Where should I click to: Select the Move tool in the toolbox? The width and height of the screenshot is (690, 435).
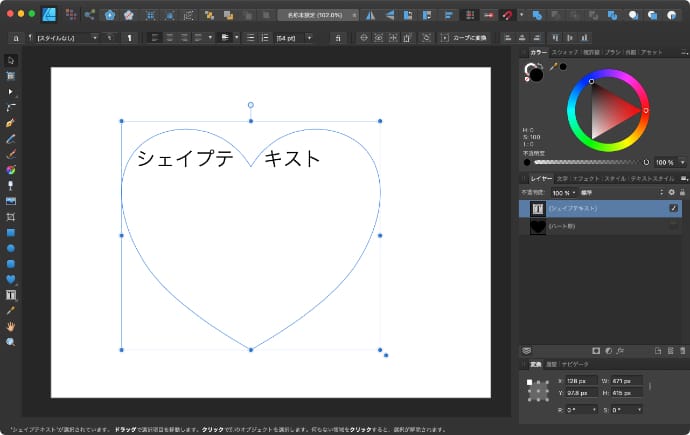coord(11,61)
